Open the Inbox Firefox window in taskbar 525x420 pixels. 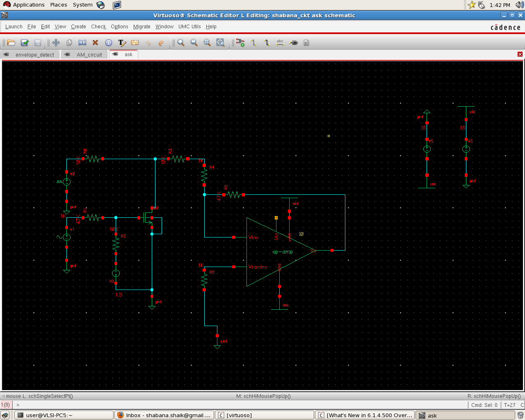pos(164,415)
